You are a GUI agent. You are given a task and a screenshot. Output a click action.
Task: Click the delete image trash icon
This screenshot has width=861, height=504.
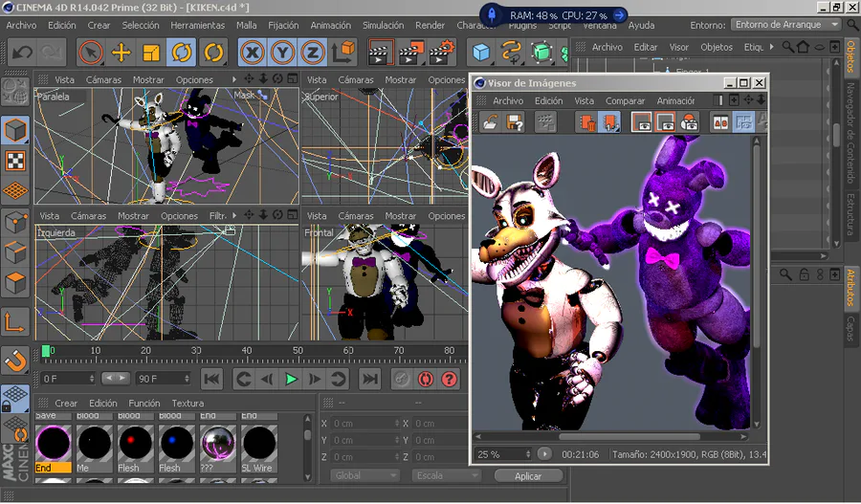586,121
